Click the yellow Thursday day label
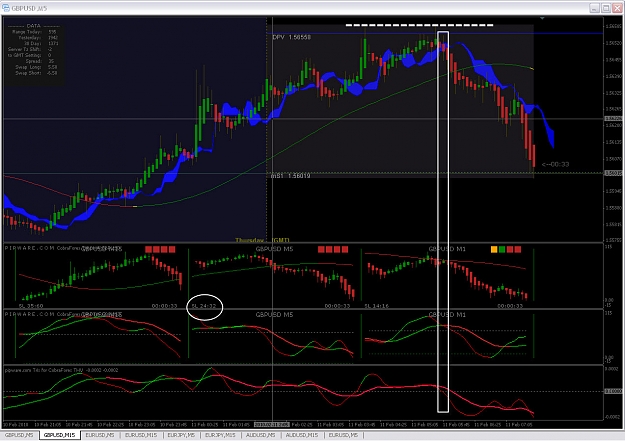This screenshot has height=441, width=625. tap(249, 240)
